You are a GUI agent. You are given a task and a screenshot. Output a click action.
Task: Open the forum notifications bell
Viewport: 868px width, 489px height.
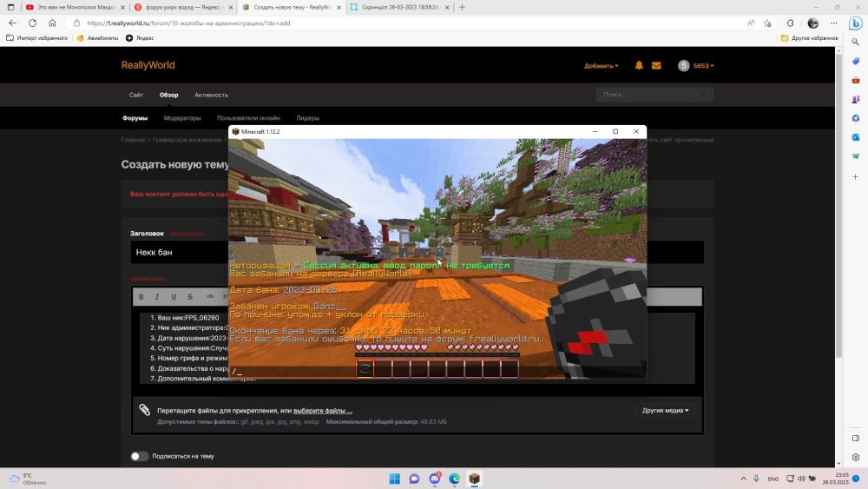(639, 65)
